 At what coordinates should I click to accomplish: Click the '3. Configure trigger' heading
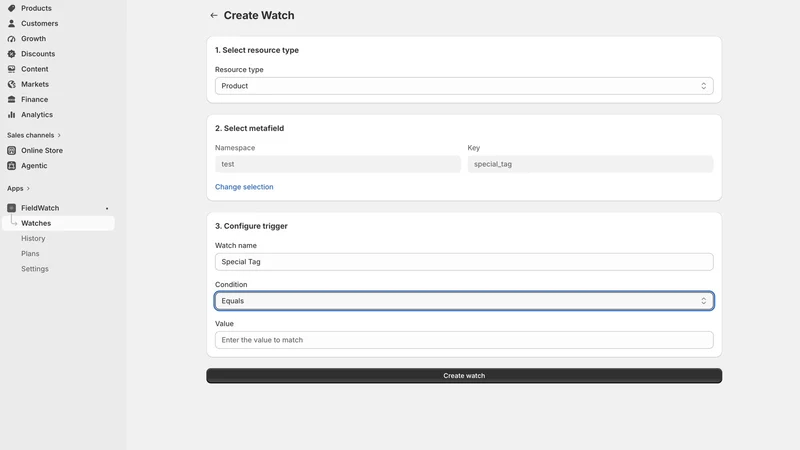tap(251, 226)
